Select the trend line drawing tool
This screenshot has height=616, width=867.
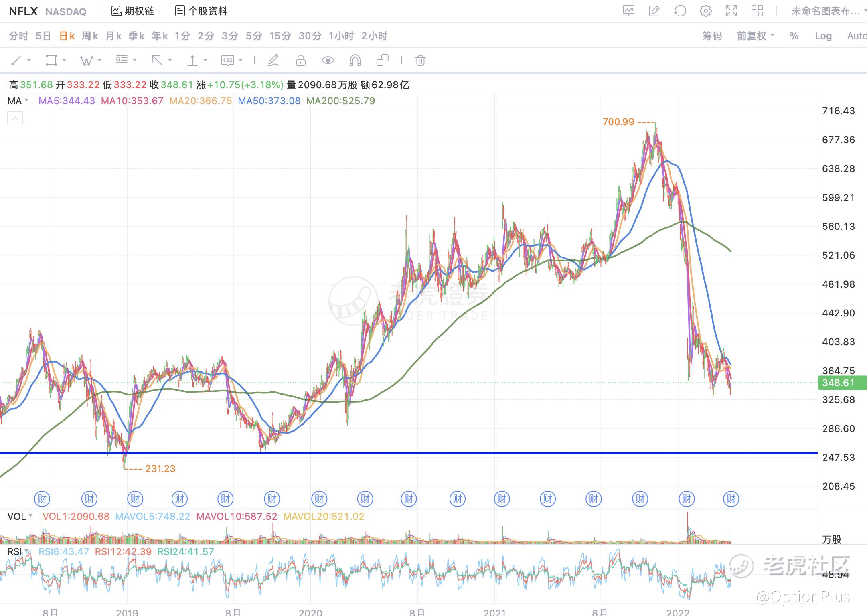(x=16, y=61)
